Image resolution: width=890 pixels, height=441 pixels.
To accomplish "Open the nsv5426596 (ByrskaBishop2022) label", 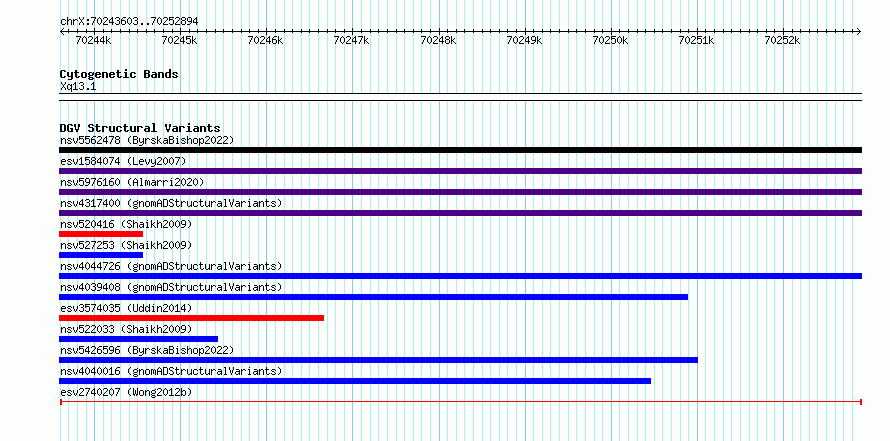I will pos(147,350).
